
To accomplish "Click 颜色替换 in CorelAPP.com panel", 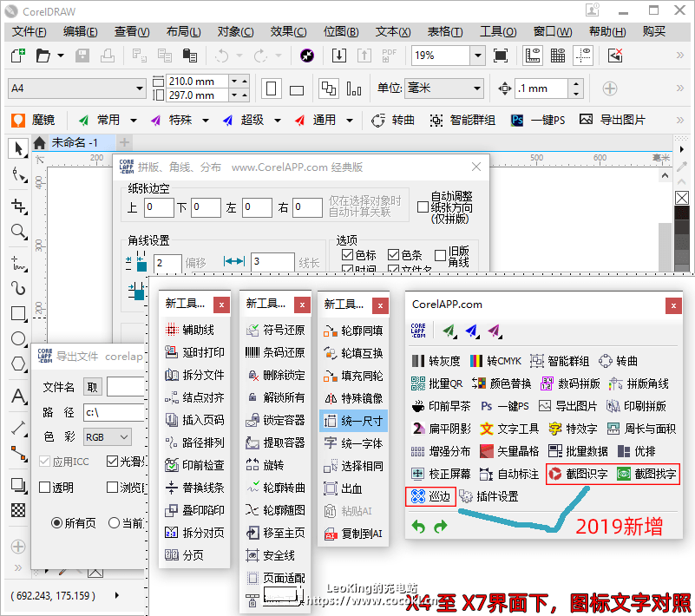I will pyautogui.click(x=502, y=383).
